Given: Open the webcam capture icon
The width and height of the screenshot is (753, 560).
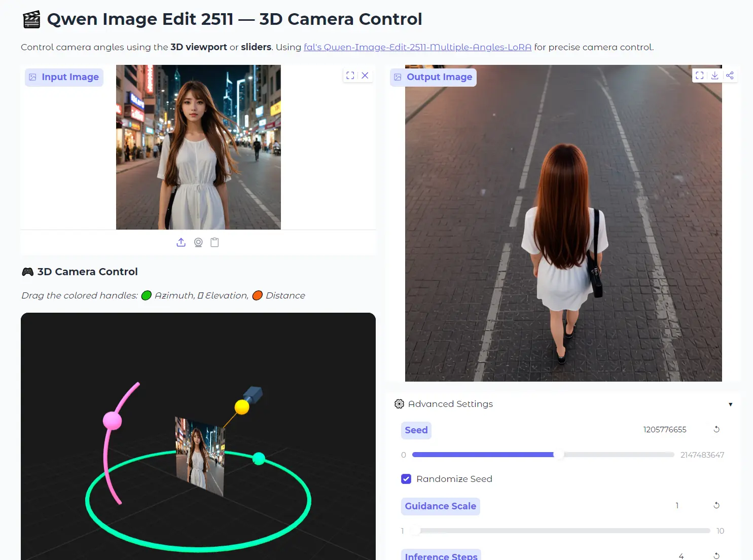Looking at the screenshot, I should 198,242.
